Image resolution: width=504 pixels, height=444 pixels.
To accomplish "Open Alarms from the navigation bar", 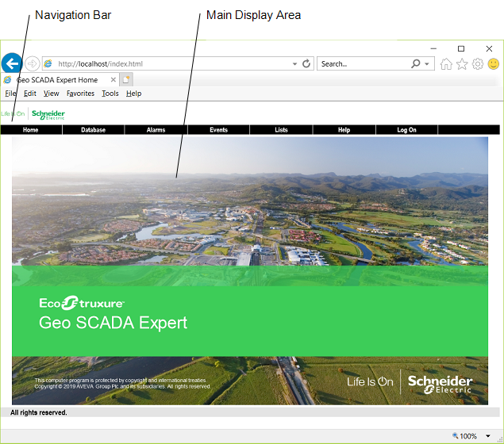I will [156, 130].
